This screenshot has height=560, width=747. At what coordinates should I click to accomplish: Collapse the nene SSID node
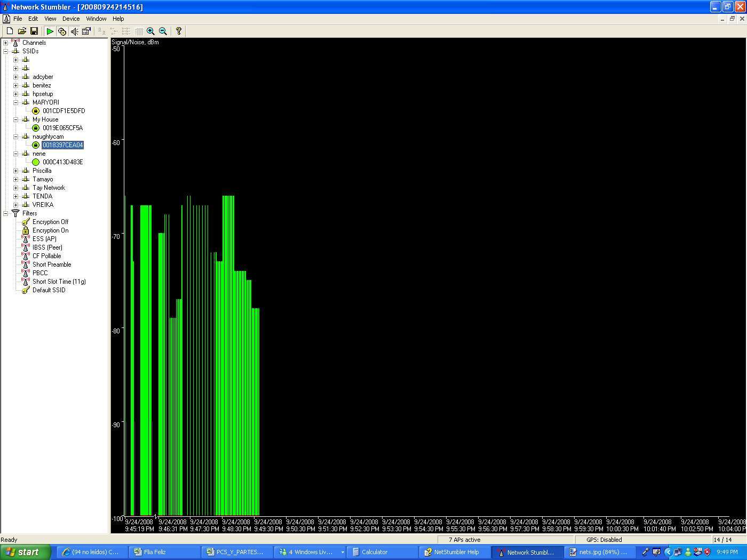15,154
